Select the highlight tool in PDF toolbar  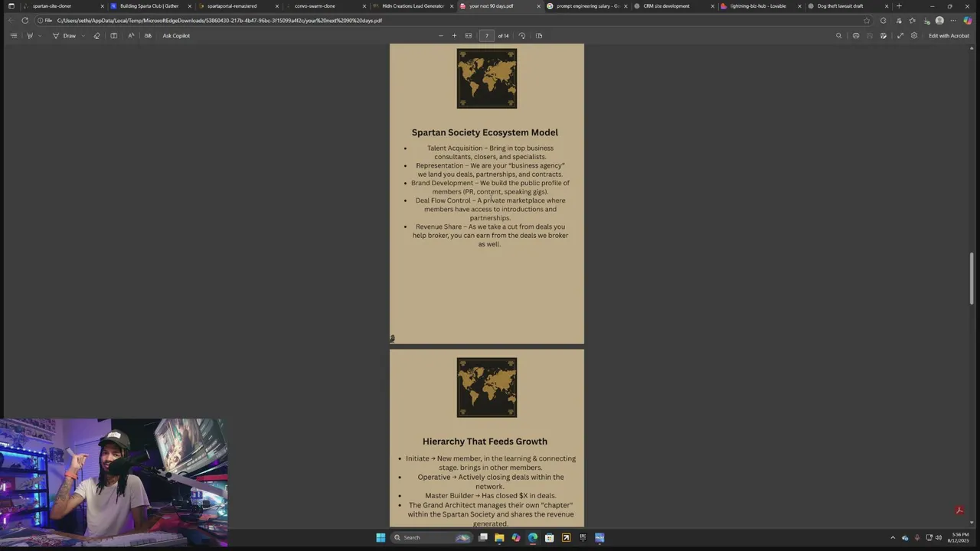pos(30,36)
